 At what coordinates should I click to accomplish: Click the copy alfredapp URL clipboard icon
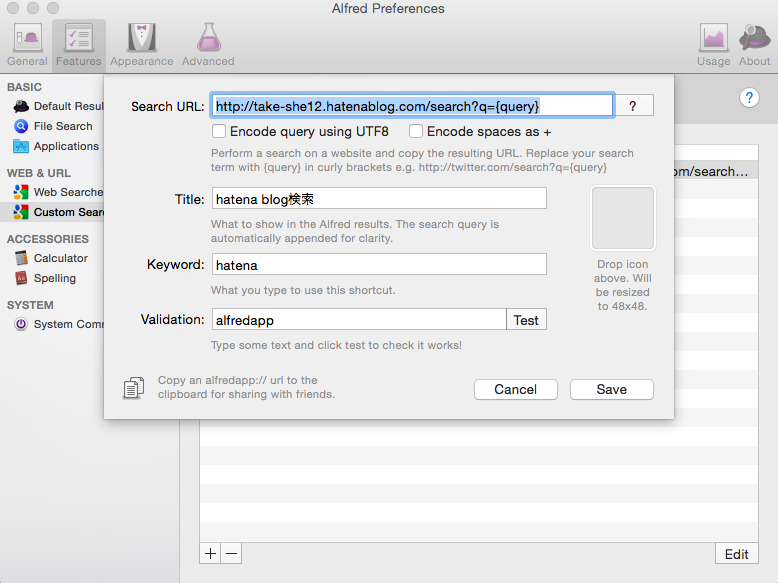coord(134,388)
